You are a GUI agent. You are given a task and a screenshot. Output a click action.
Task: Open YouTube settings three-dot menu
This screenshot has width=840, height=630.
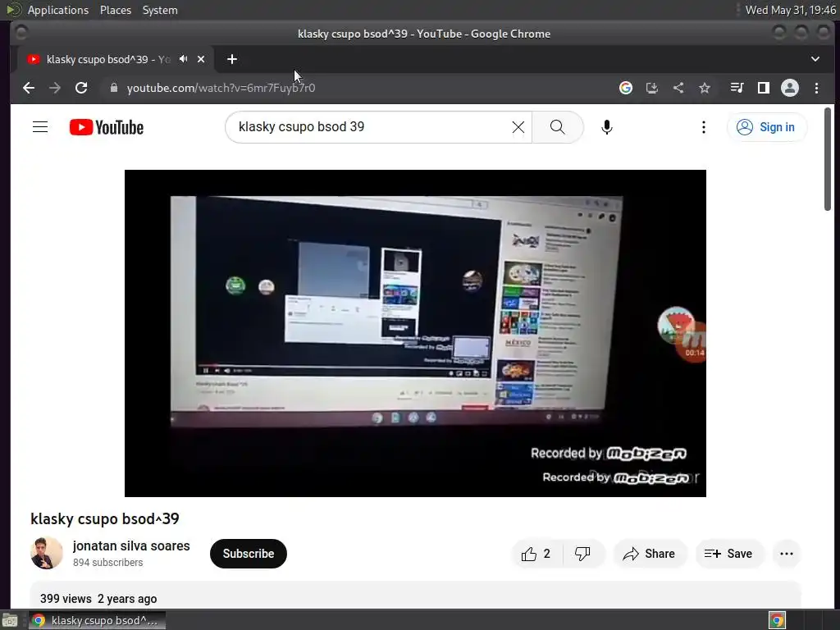click(703, 127)
